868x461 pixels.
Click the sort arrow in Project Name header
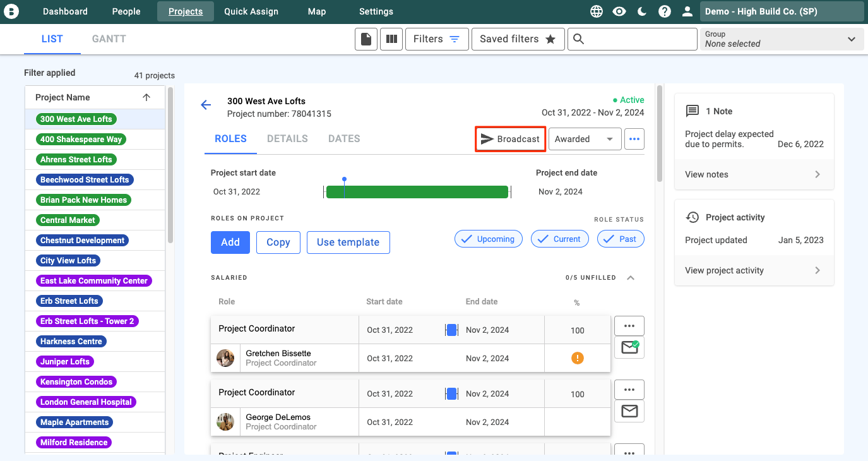pos(146,97)
